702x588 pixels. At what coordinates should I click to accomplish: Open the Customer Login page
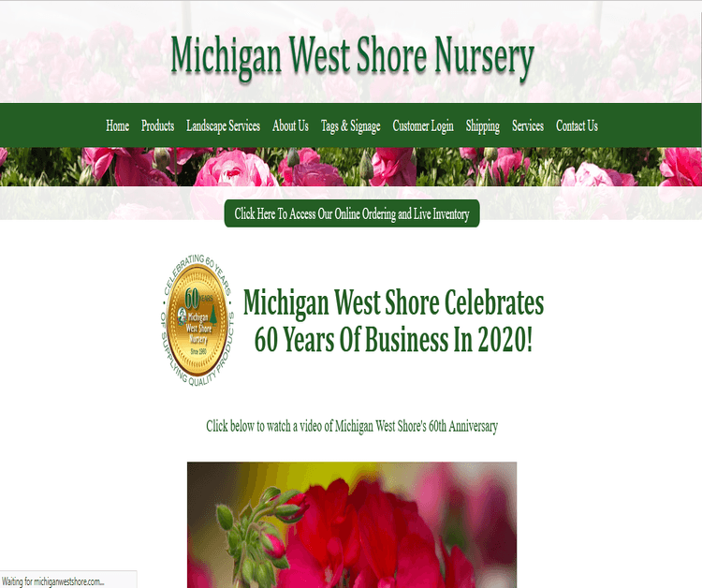click(x=423, y=126)
